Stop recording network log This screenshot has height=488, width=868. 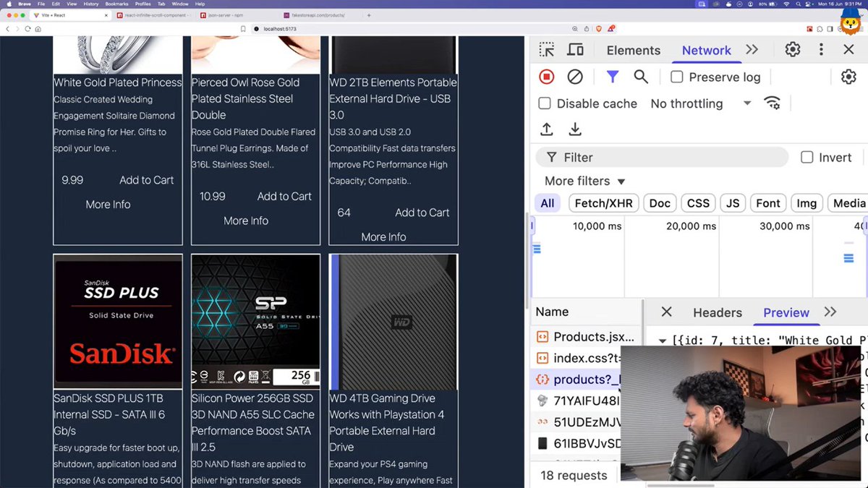[547, 77]
